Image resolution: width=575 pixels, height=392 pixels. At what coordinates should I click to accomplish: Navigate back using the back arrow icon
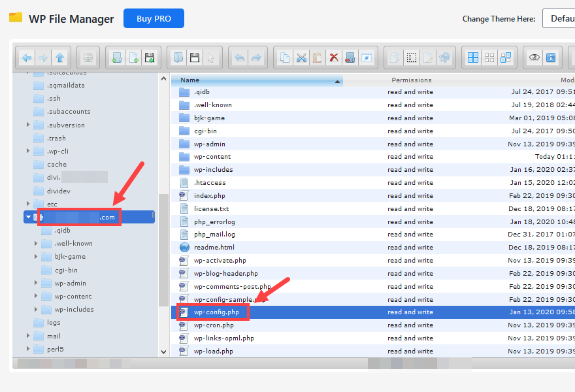(25, 57)
